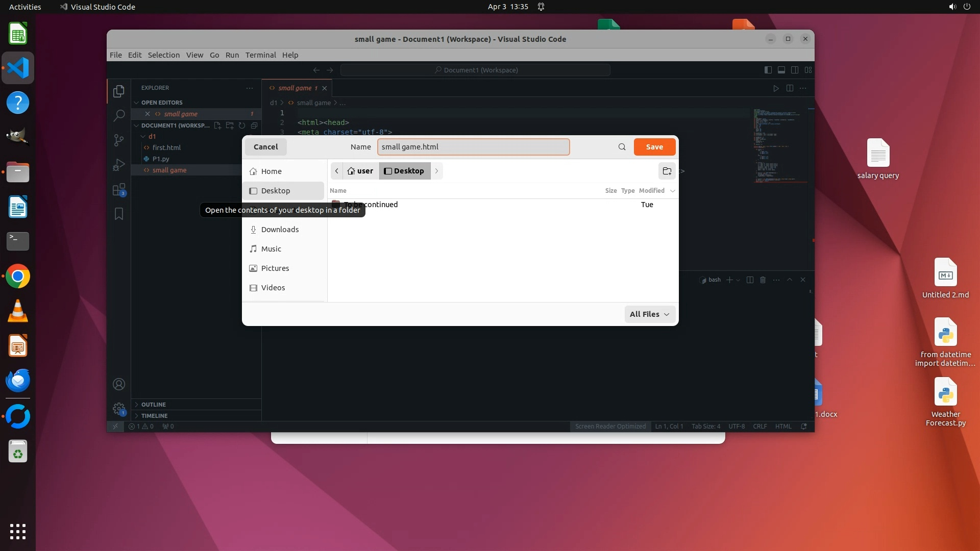
Task: Open the Selection menu
Action: pos(163,55)
